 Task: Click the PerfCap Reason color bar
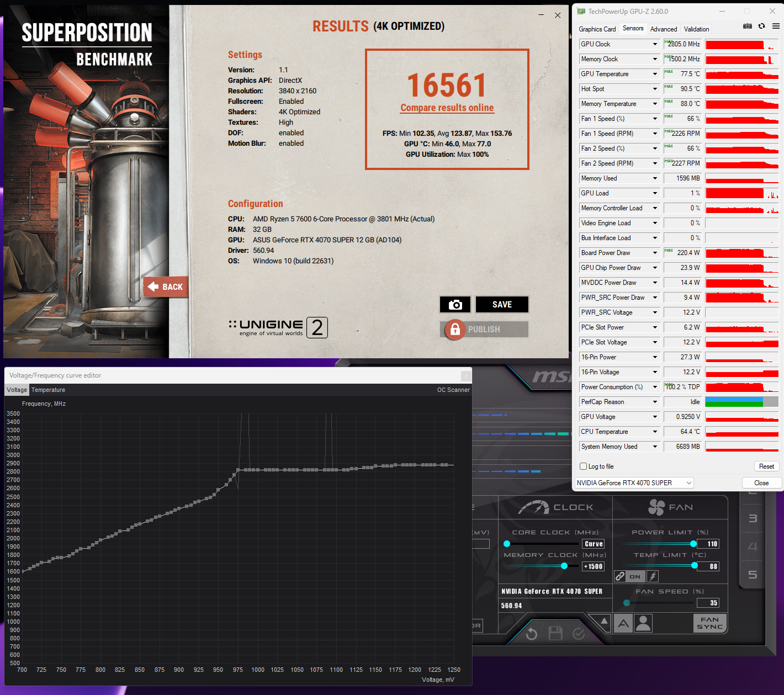click(742, 402)
